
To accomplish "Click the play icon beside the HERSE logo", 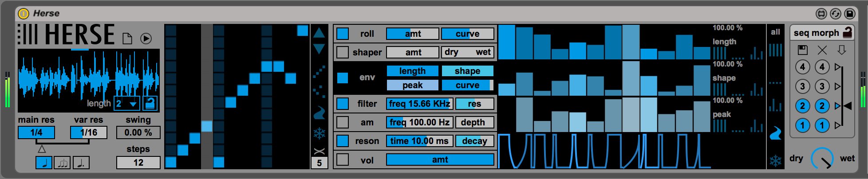I will [146, 39].
